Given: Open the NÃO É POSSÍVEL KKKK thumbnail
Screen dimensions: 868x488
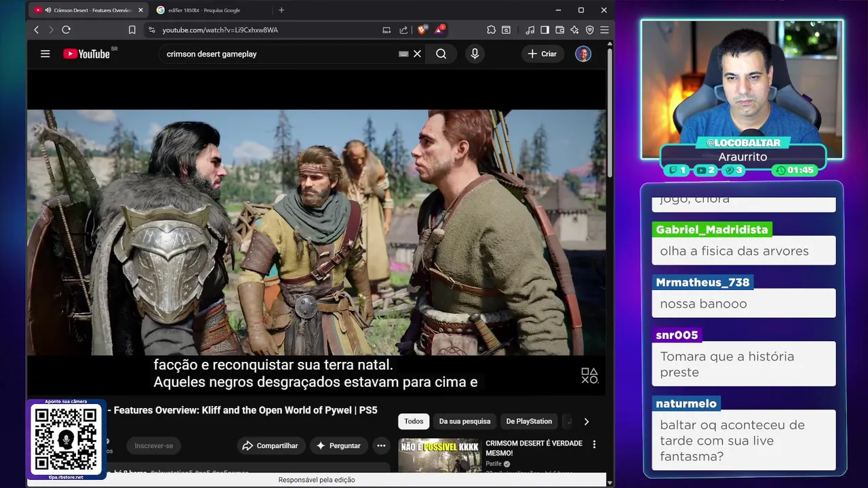Looking at the screenshot, I should 439,455.
